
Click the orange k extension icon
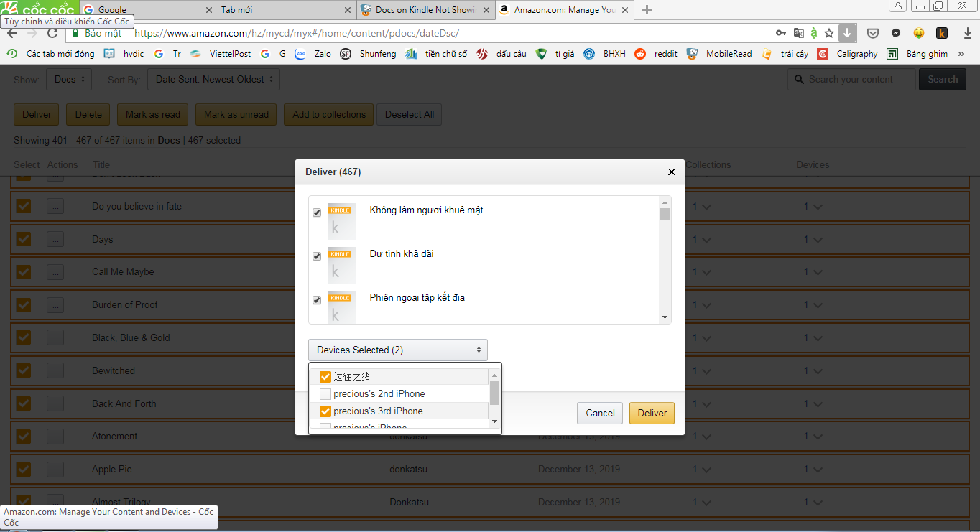pyautogui.click(x=941, y=33)
